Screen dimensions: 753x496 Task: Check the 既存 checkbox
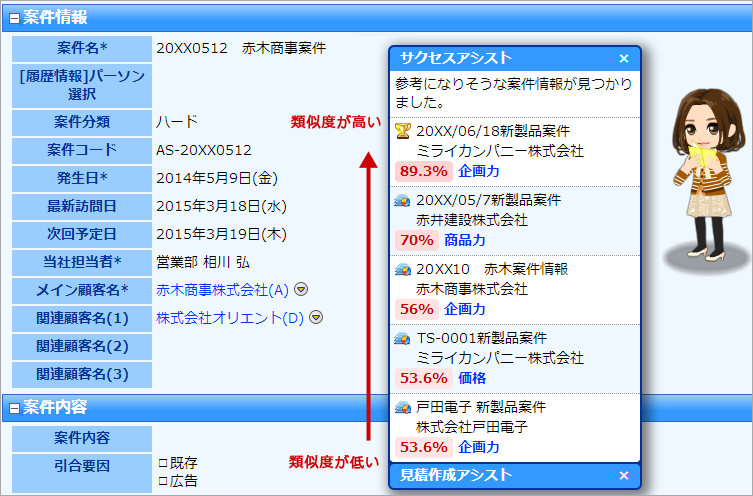163,463
